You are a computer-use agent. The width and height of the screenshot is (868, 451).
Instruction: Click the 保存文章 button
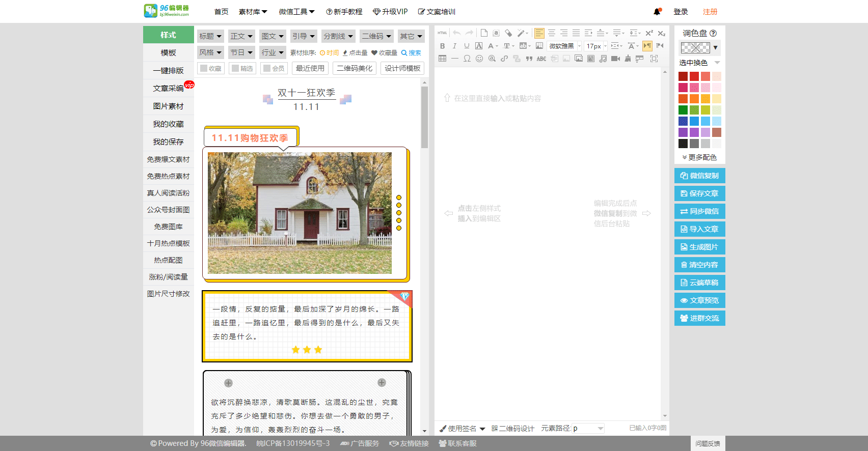coord(699,193)
